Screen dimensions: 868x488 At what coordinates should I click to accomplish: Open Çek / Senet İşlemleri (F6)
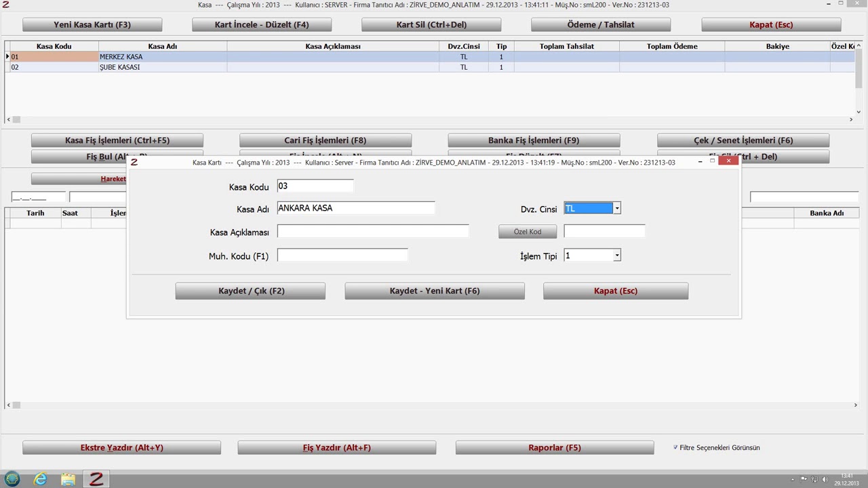coord(743,140)
